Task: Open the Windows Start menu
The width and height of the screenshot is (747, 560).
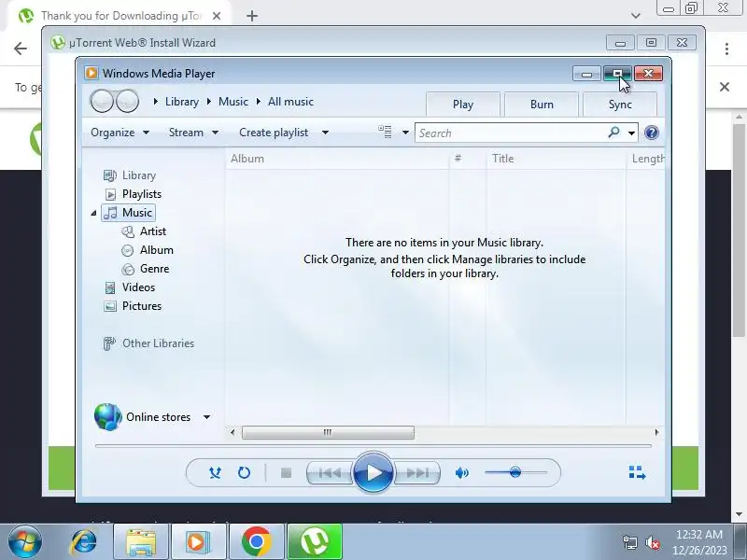Action: [x=25, y=542]
